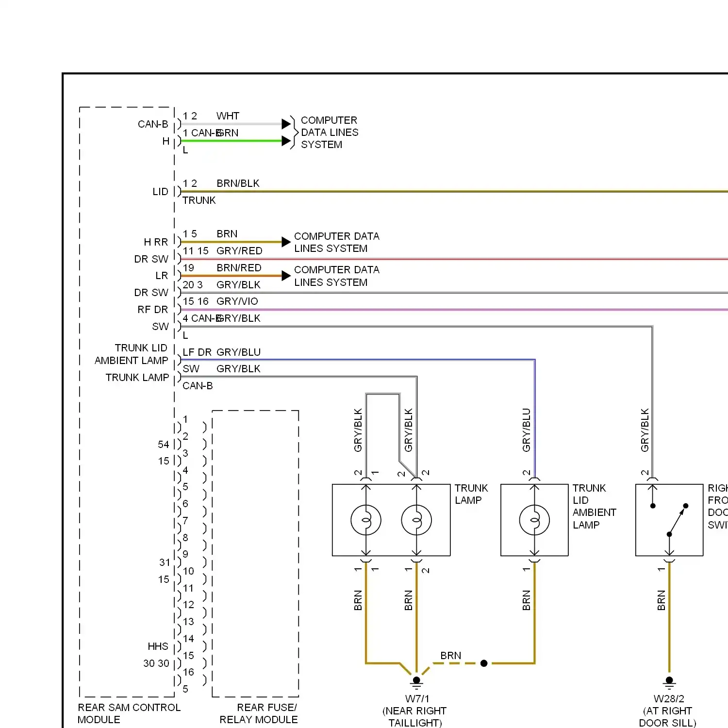728x728 pixels.
Task: Click REAR SAM CONTROL MODULE caption
Action: pos(129,713)
